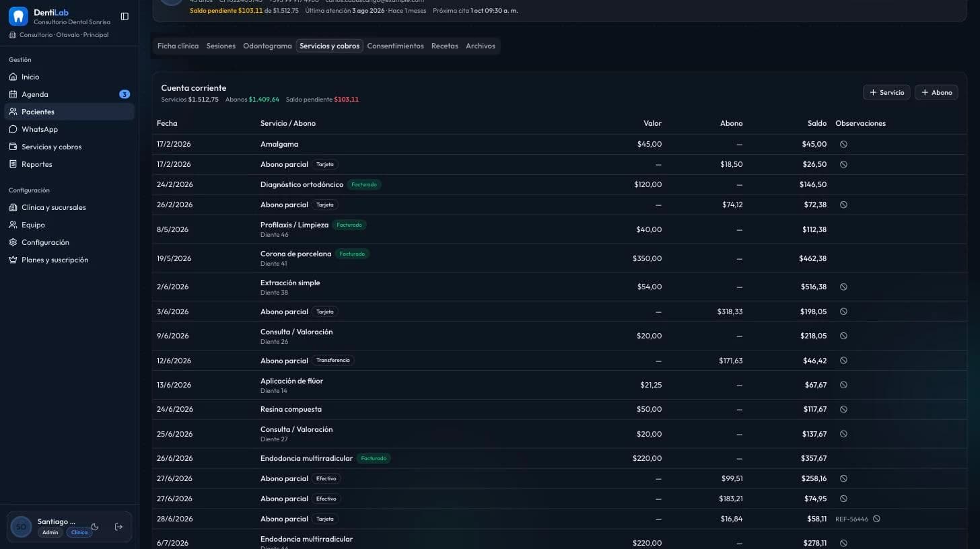The width and height of the screenshot is (980, 549).
Task: Click the + Servicio button
Action: tap(886, 92)
